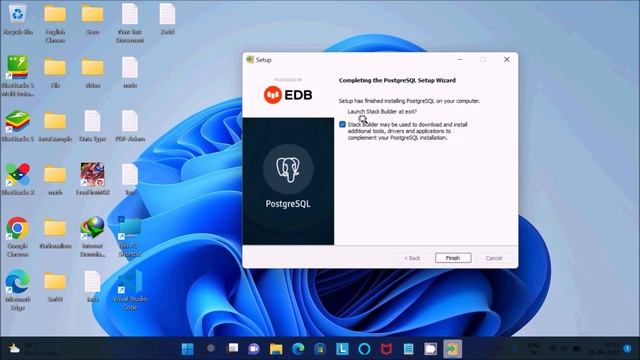The width and height of the screenshot is (640, 360).
Task: Select the Visual Studio Code desktop shortcut
Action: [130, 290]
